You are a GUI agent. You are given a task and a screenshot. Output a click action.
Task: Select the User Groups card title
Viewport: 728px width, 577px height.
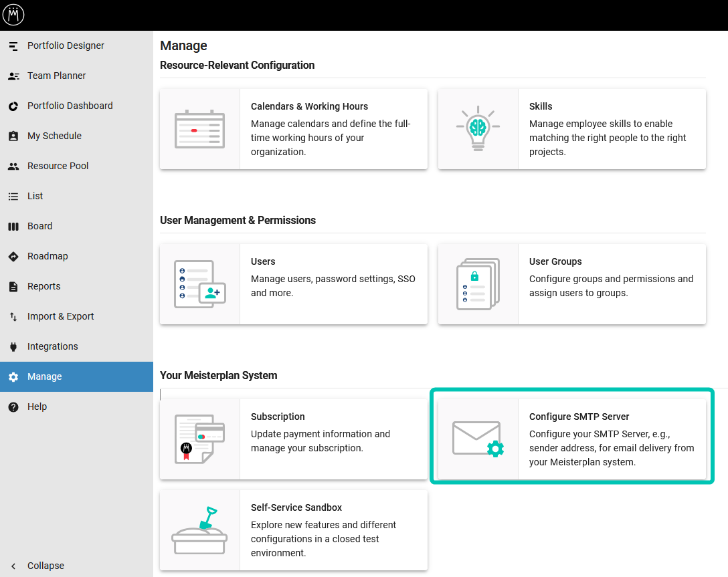tap(555, 261)
